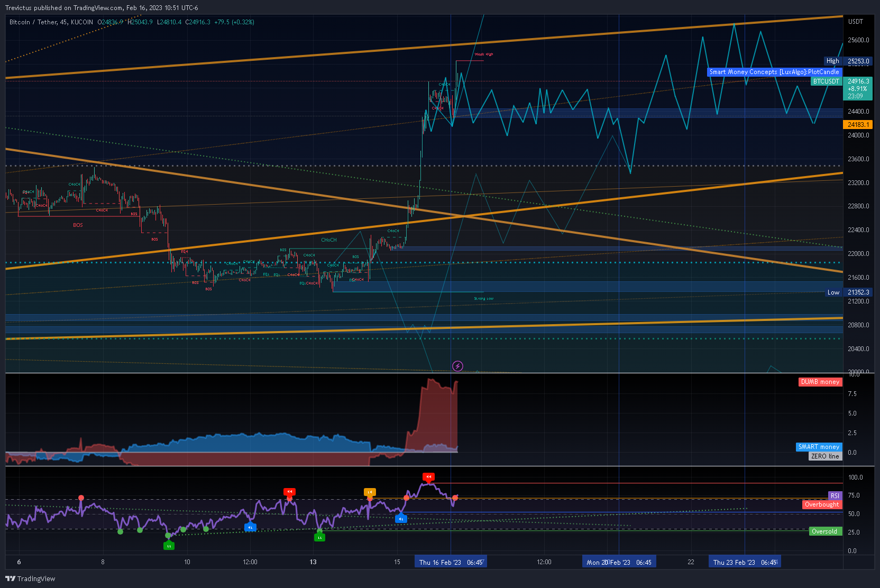Click the Weak High label on chart

484,54
